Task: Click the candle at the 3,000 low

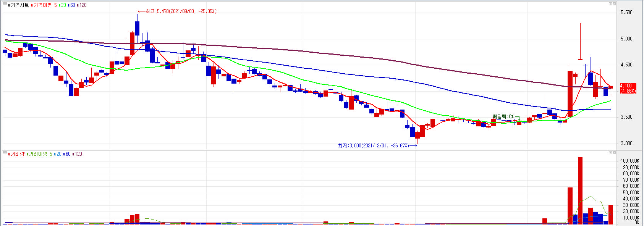Action: click(x=417, y=135)
